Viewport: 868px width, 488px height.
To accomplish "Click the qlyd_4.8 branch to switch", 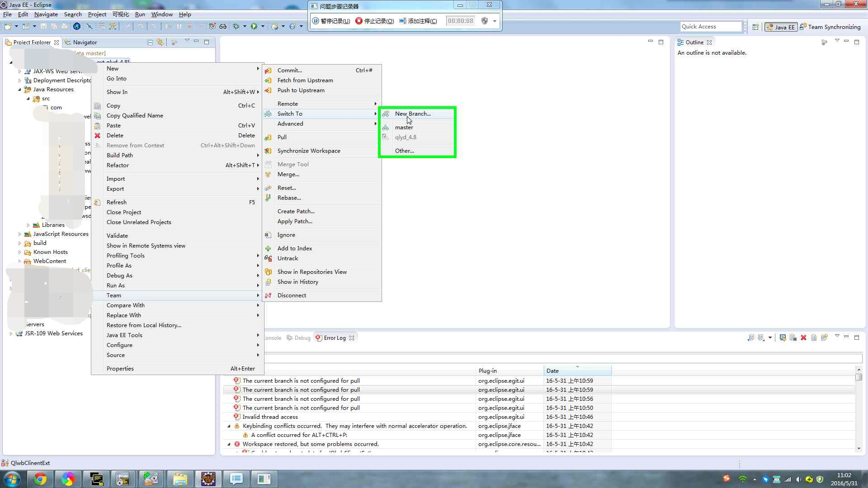I will tap(406, 137).
